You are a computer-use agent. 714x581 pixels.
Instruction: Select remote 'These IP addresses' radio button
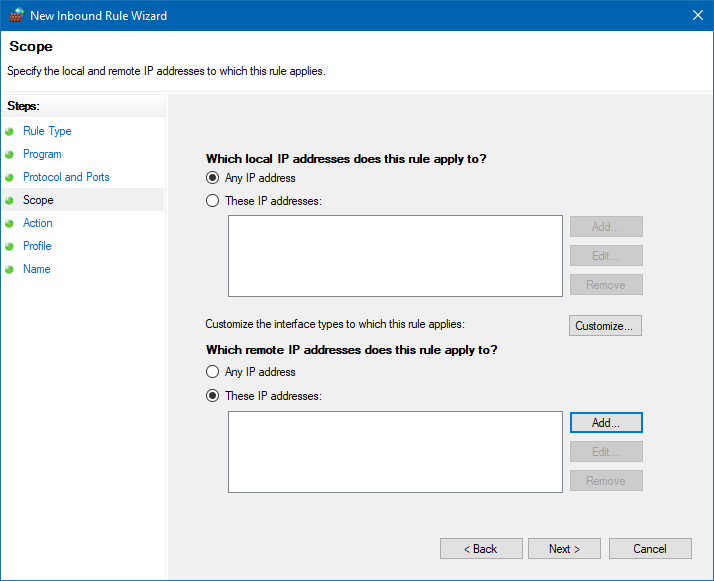(212, 396)
